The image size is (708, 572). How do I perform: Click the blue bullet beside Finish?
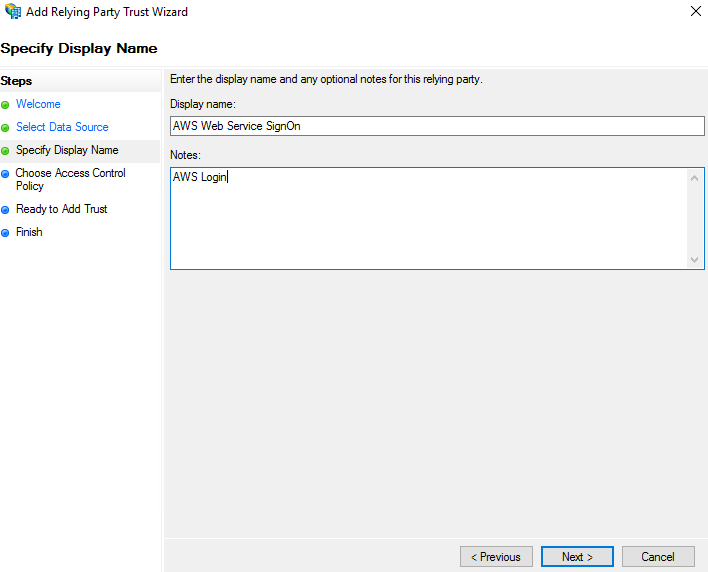[6, 233]
